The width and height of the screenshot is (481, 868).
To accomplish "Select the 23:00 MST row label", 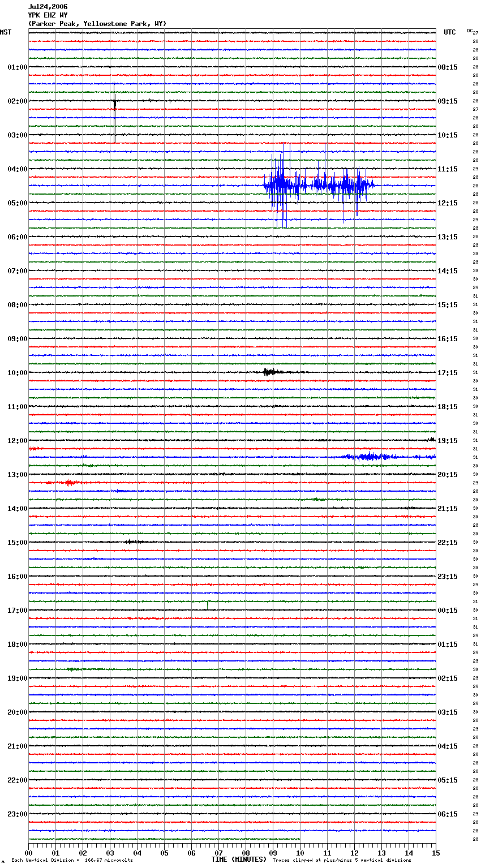I will point(17,814).
